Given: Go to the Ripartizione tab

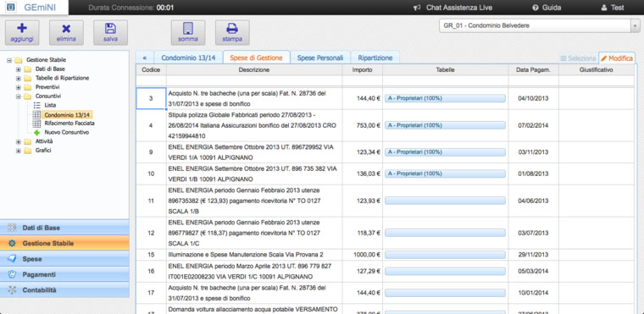Looking at the screenshot, I should [375, 58].
